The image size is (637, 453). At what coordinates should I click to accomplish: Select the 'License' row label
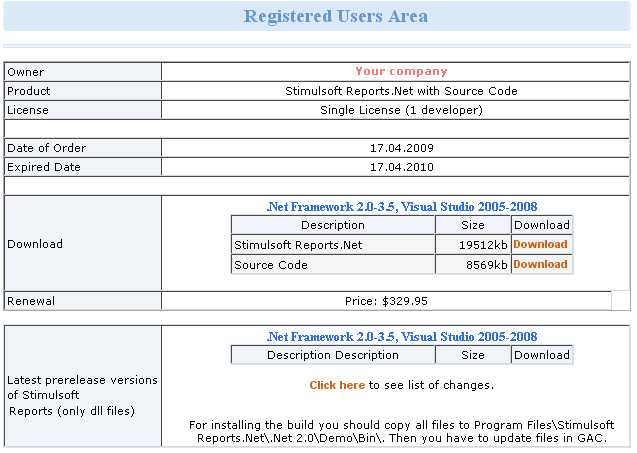(x=28, y=110)
